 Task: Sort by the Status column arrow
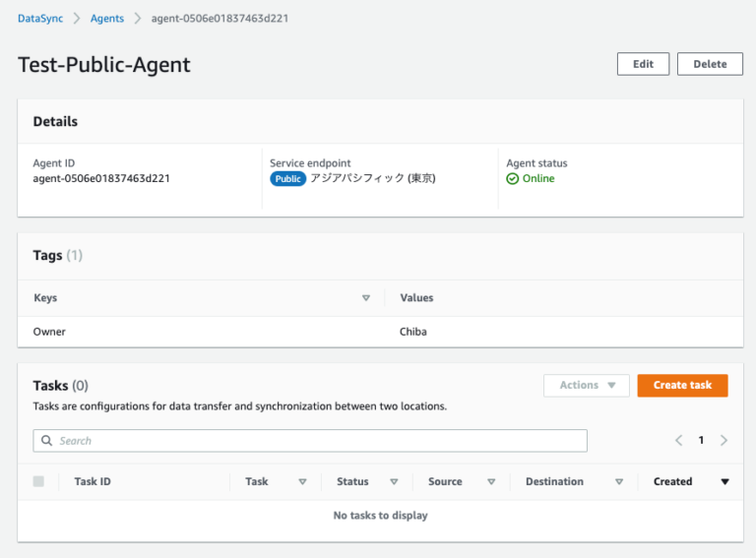[x=394, y=482]
